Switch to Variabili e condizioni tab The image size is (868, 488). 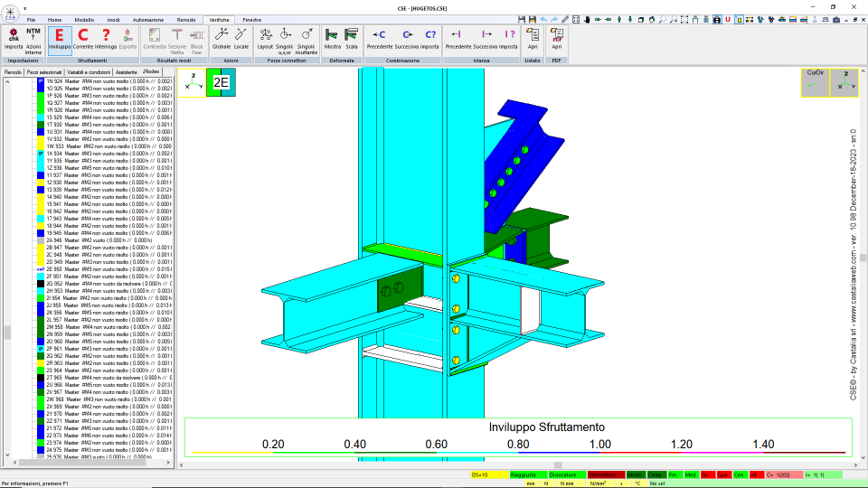pyautogui.click(x=89, y=72)
